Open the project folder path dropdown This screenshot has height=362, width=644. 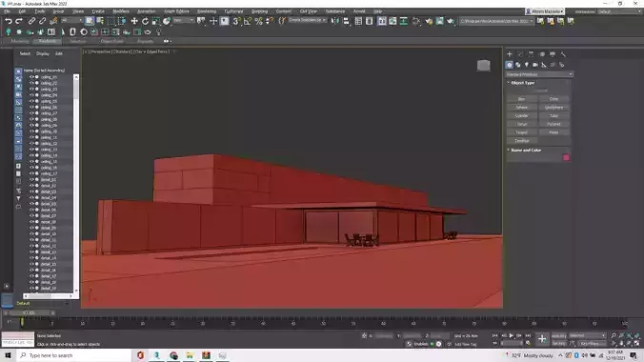coord(496,21)
